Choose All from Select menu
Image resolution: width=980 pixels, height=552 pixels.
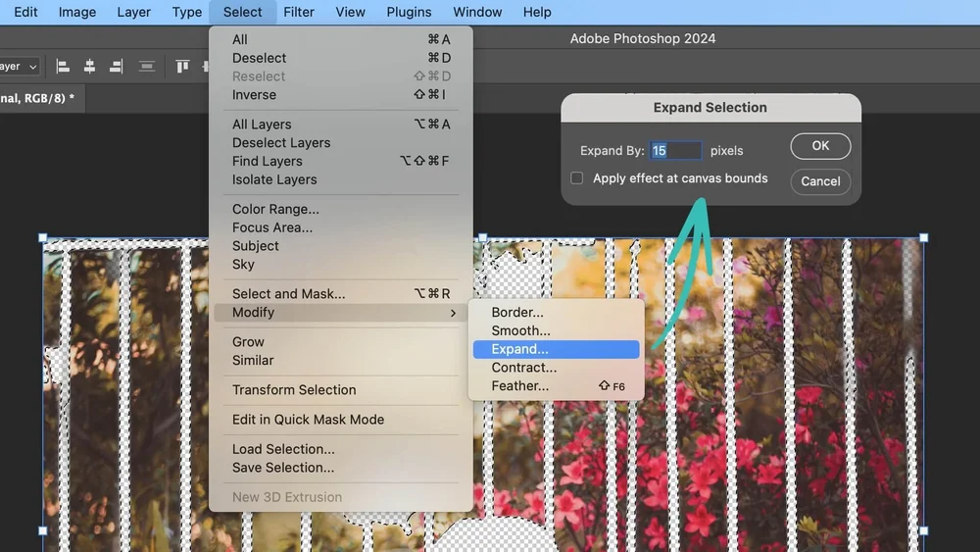[x=341, y=39]
